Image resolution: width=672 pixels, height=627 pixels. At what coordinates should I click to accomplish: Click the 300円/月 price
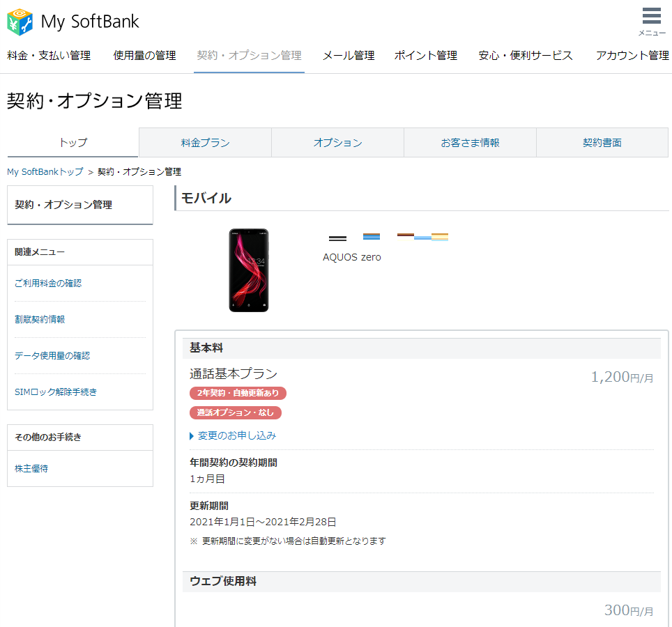coord(629,610)
